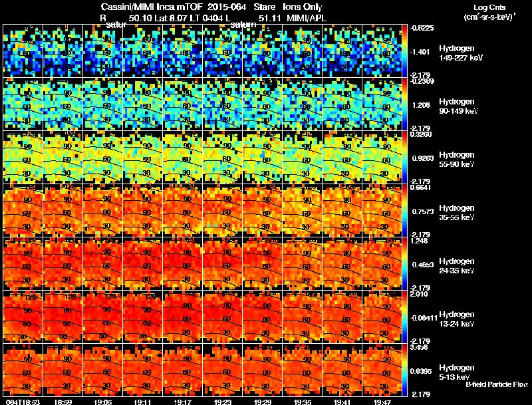Click the Hydrogen 149-227 keV color bar

(405, 51)
